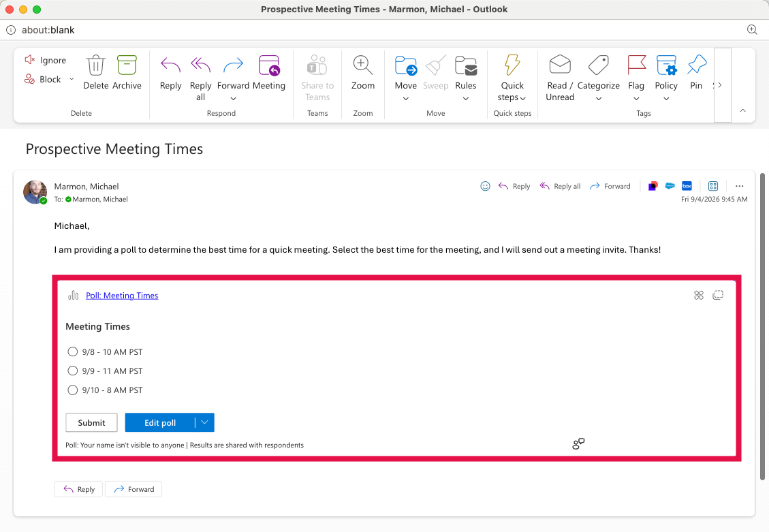Click Reply in the message header

(514, 187)
